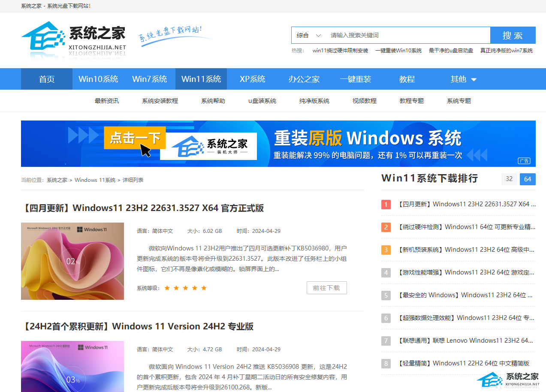This screenshot has height=392, width=546.
Task: Go to 首页 in main navigation
Action: point(47,79)
